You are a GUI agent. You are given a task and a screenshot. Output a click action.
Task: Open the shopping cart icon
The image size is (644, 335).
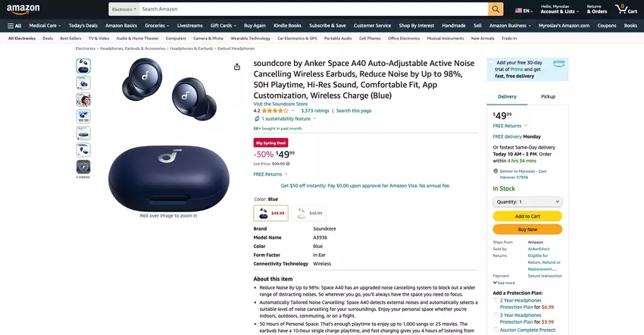(626, 9)
